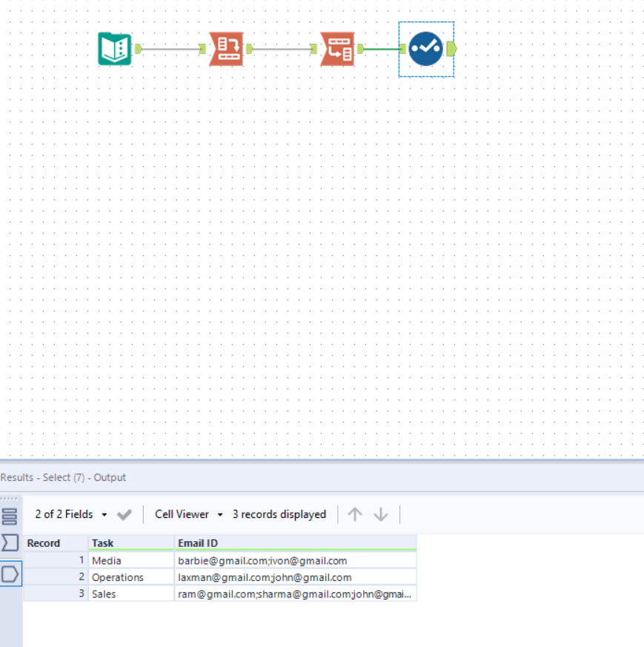Click the down arrow to navigate records
This screenshot has width=644, height=647.
(x=381, y=514)
